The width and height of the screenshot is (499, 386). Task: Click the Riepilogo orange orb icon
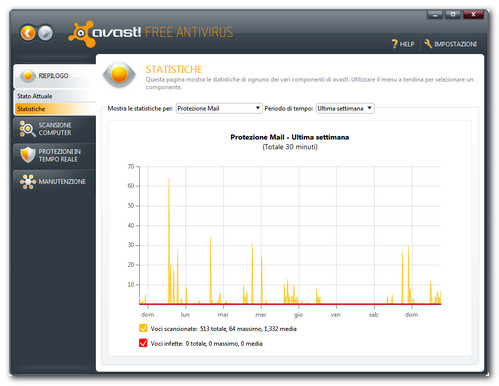coord(28,76)
